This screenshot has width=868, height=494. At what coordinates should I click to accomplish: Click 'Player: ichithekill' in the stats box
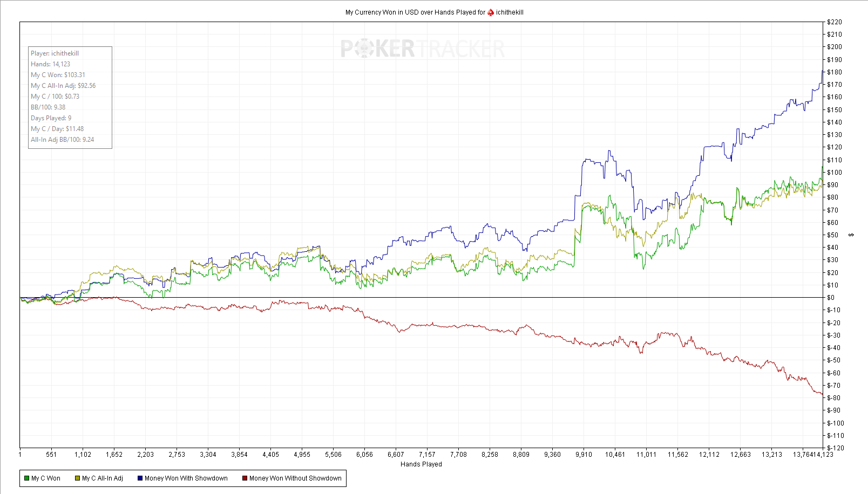click(55, 53)
